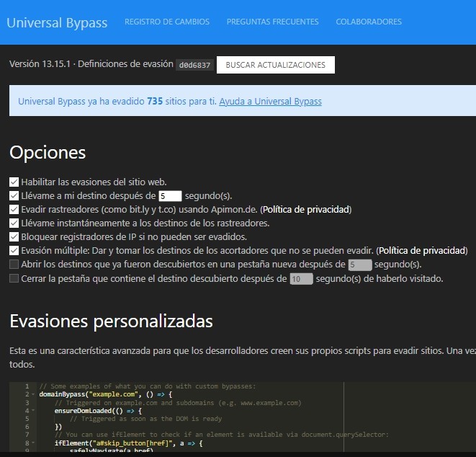The width and height of the screenshot is (476, 457).
Task: Toggle Llévame a mi destino después de checkbox
Action: (14, 195)
